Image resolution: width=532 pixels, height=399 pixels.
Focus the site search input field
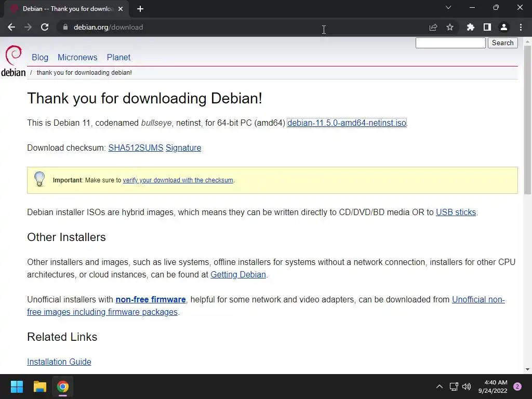450,43
